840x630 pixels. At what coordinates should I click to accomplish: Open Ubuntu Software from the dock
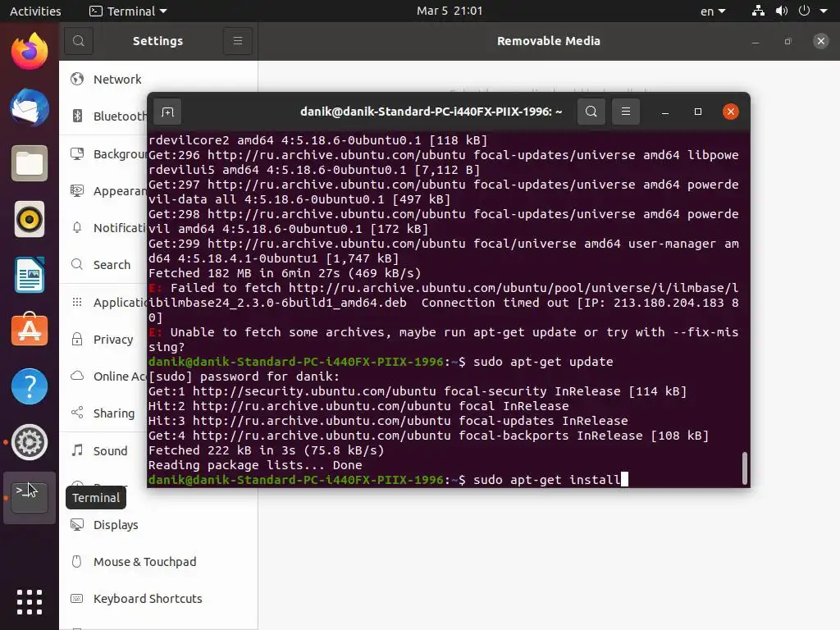click(30, 330)
